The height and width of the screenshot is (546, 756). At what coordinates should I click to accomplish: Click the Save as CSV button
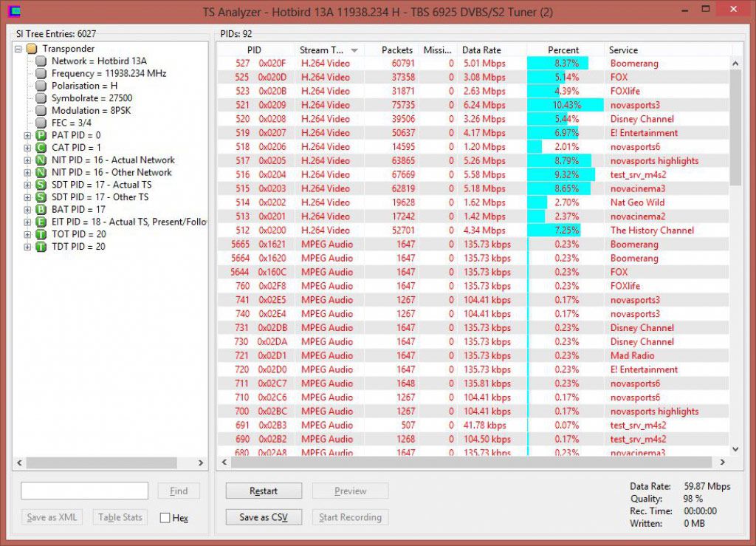pyautogui.click(x=264, y=517)
